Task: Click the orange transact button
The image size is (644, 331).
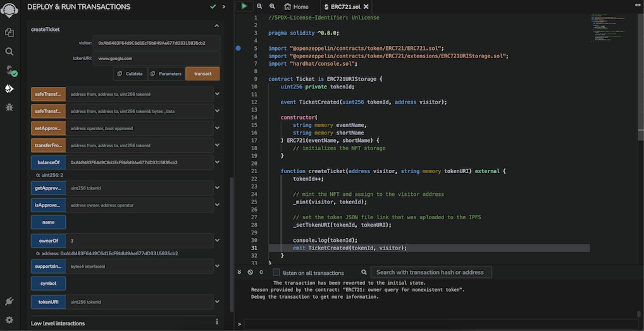Action: [203, 74]
